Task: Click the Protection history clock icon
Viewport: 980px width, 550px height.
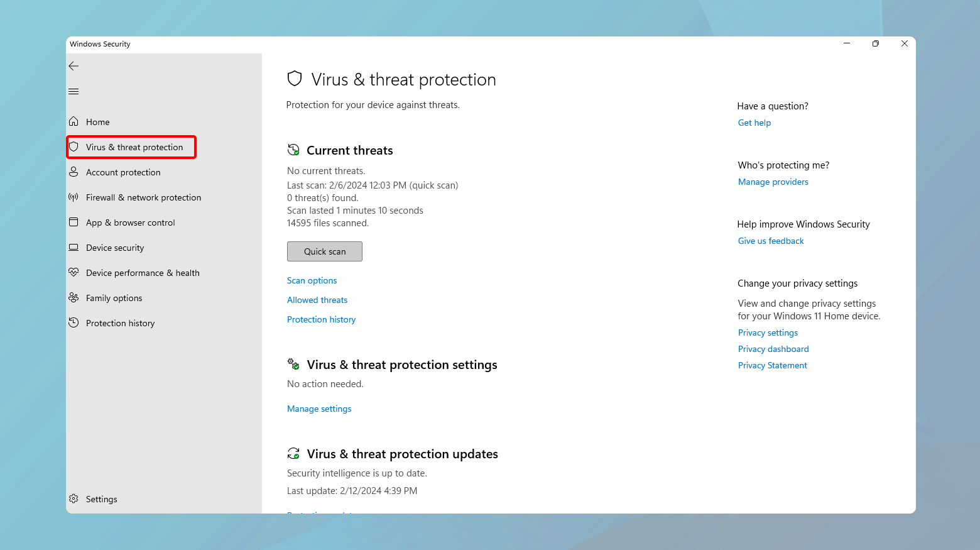Action: point(73,322)
